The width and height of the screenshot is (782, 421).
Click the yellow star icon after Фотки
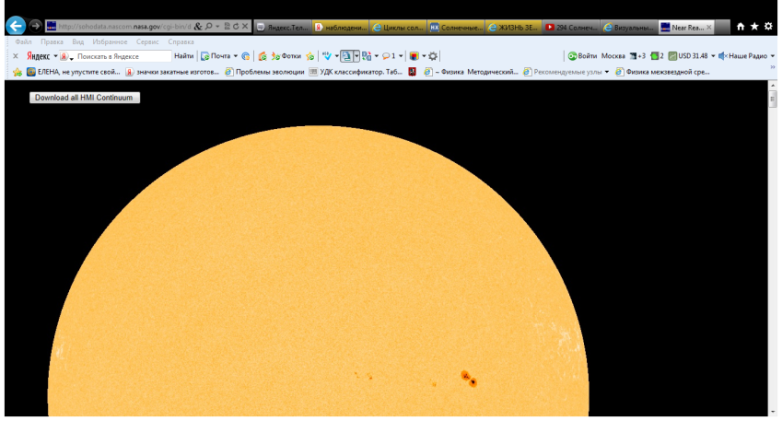click(310, 56)
